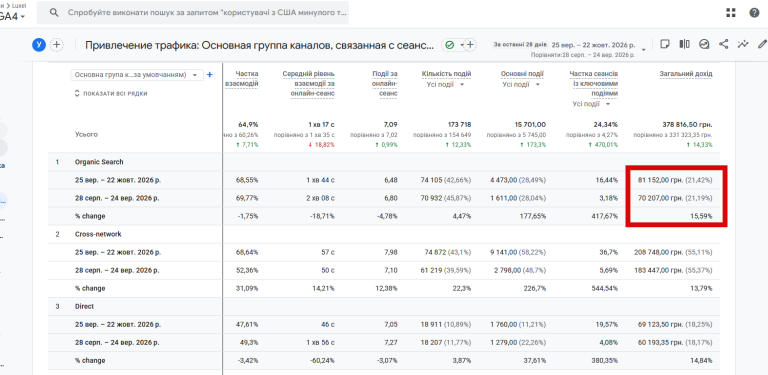Open the help question mark icon

pyautogui.click(x=754, y=13)
